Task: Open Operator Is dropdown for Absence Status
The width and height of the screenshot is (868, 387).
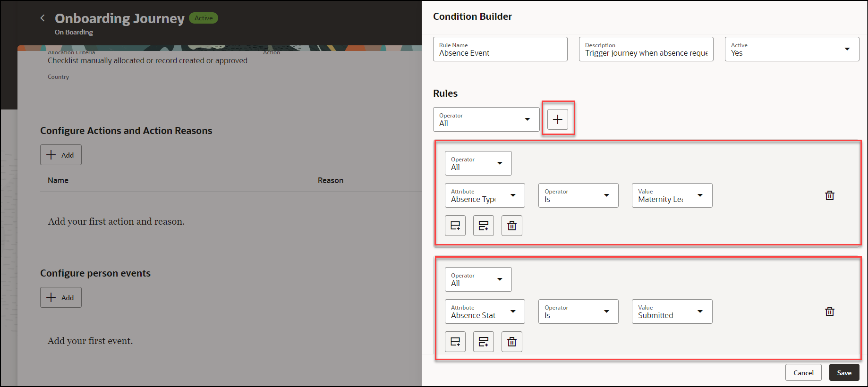Action: click(x=578, y=311)
